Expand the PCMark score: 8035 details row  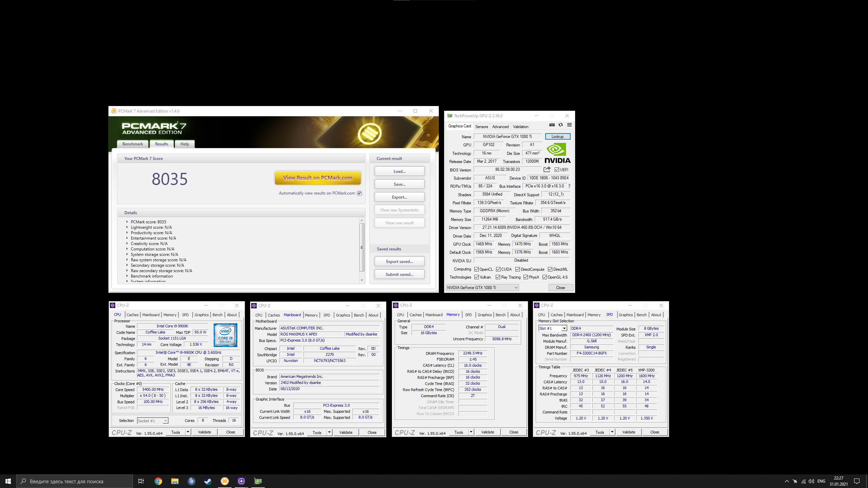[127, 222]
